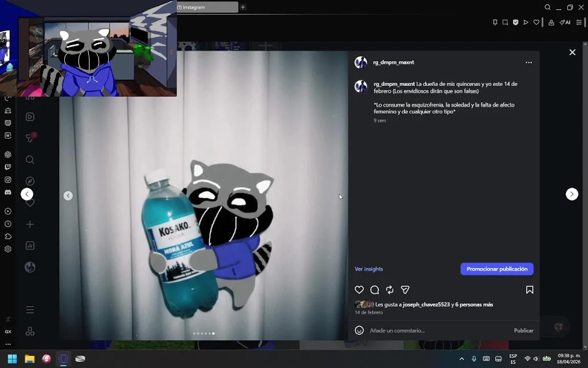Open volume control in the system tray
Screen dimensions: 588x368
536,359
